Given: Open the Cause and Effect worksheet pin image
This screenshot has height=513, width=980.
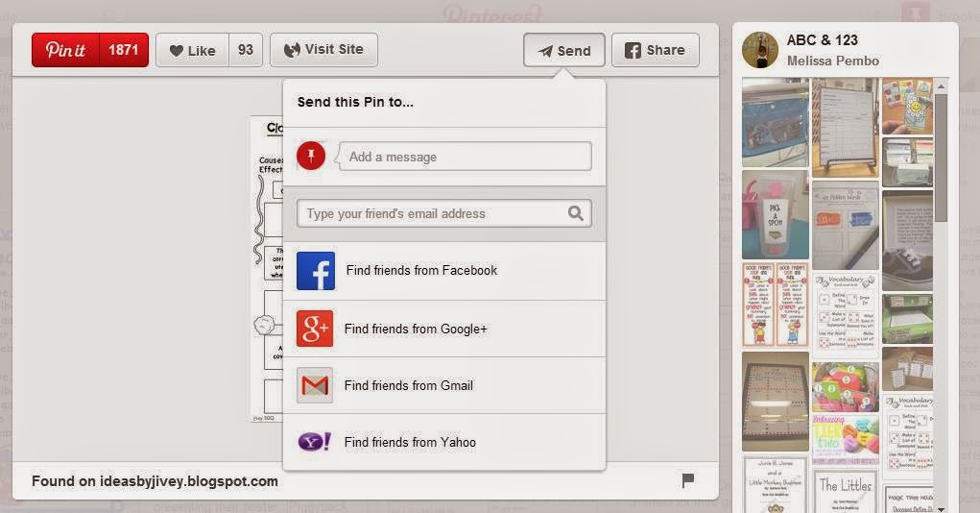Looking at the screenshot, I should [267, 269].
